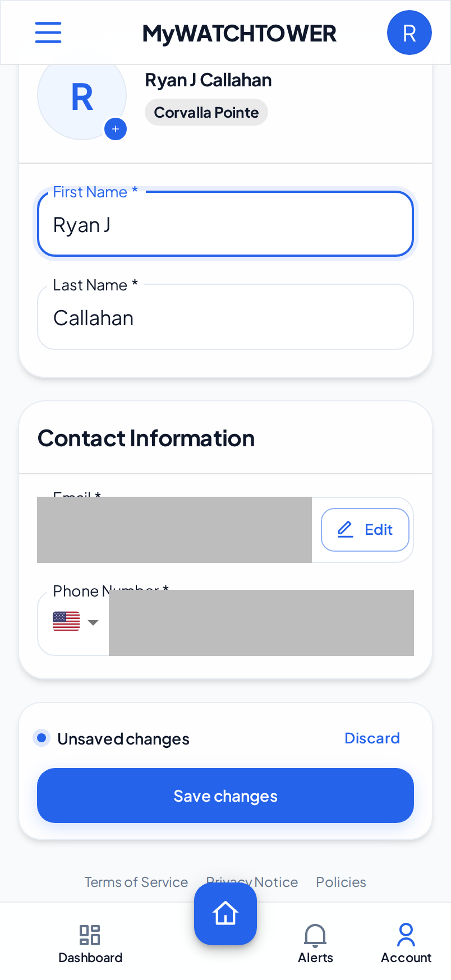Viewport: 451px width, 980px height.
Task: Add a profile photo with plus badge
Action: pyautogui.click(x=116, y=129)
